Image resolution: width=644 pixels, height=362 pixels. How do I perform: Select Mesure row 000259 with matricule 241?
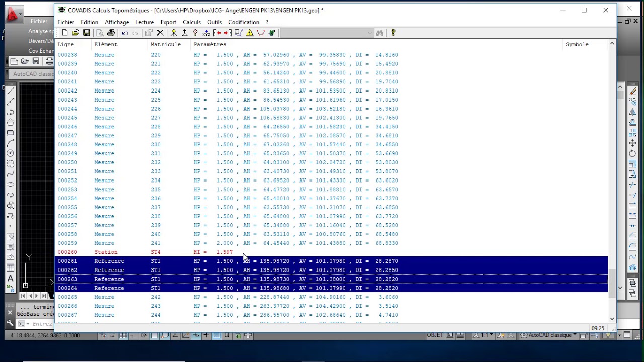click(x=332, y=243)
